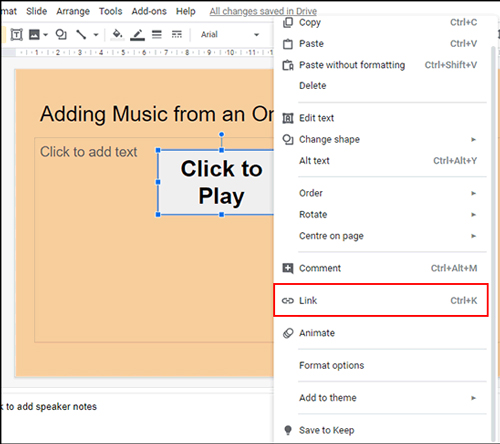Click the rotation handle above the shape
The height and width of the screenshot is (444, 500).
222,134
